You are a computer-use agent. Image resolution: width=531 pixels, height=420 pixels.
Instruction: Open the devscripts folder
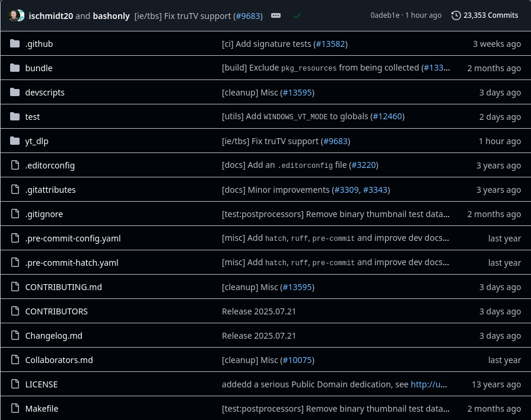pos(44,93)
